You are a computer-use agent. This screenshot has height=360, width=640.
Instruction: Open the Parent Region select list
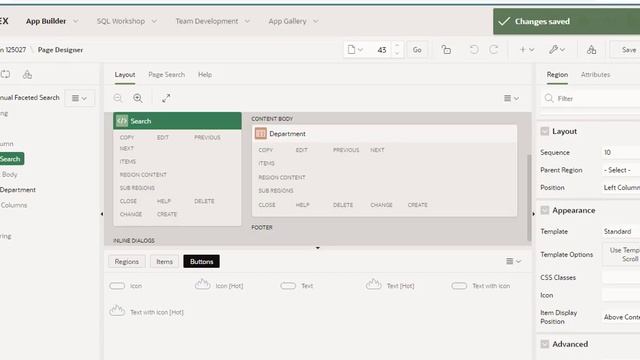pos(621,170)
